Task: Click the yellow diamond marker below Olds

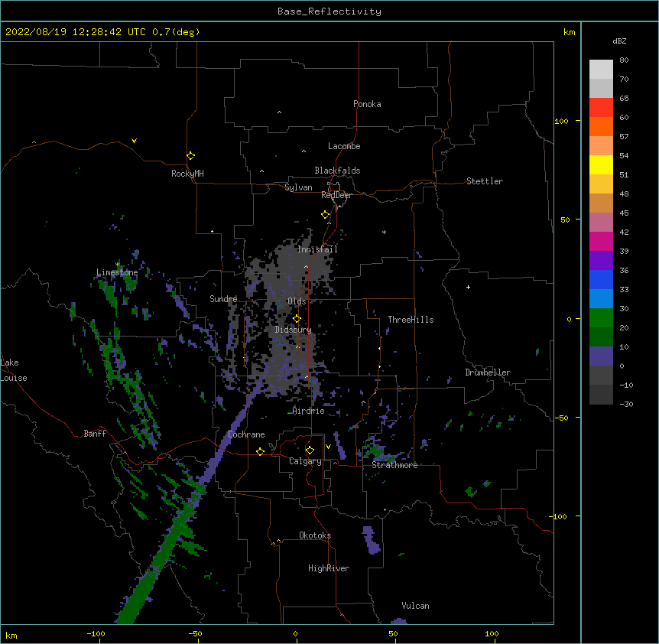Action: pos(297,318)
